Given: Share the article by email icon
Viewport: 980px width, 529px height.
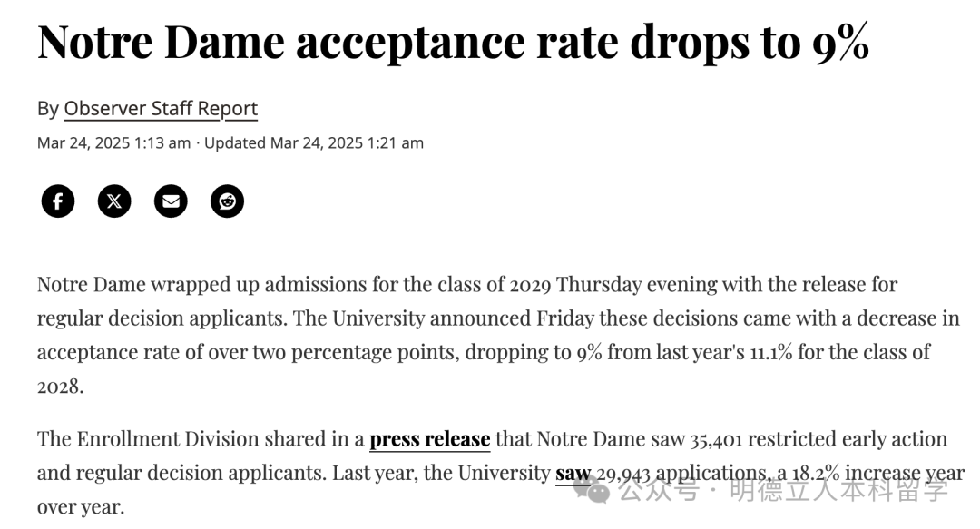Looking at the screenshot, I should [x=171, y=201].
